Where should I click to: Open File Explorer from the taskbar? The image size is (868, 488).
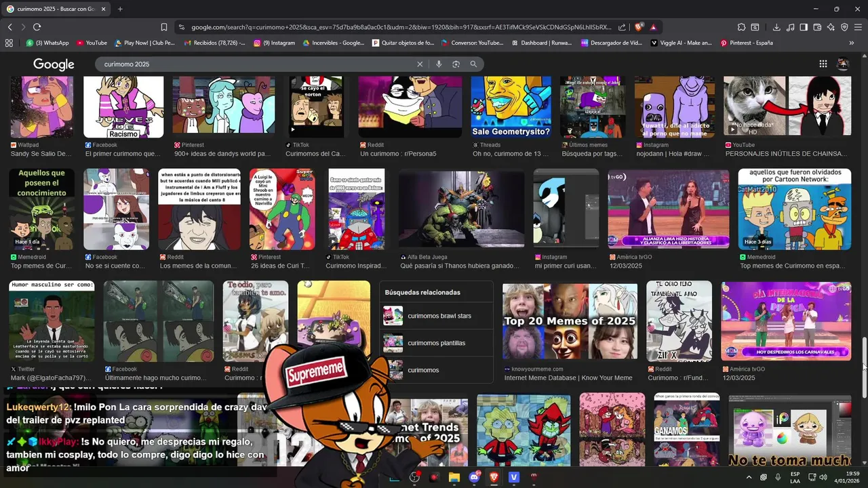click(x=454, y=477)
